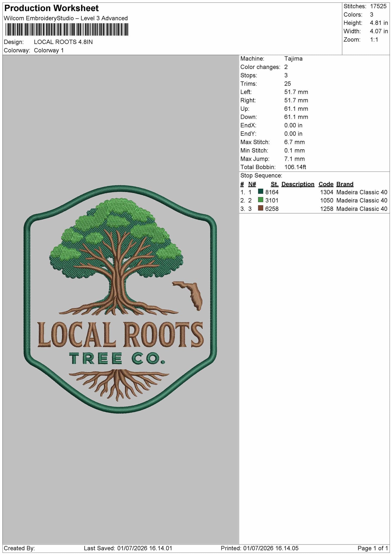Click the Up value '61.1 mm'
Screen dimensions: 392x555
pos(296,109)
